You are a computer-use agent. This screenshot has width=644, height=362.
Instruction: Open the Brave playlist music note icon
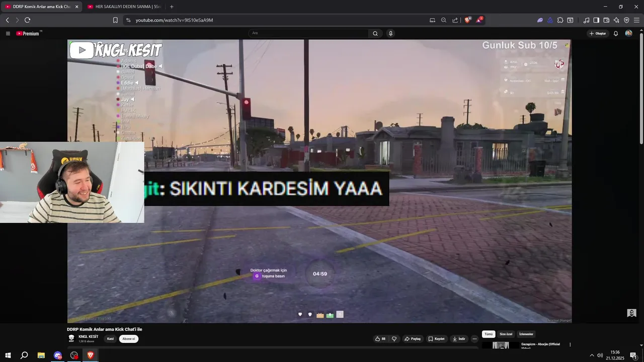tap(586, 20)
